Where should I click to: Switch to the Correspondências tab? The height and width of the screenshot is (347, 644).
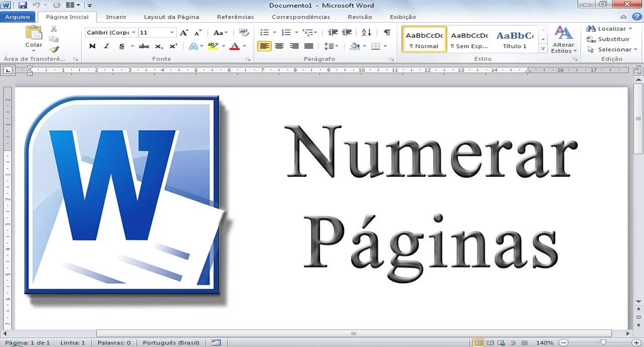pyautogui.click(x=301, y=17)
